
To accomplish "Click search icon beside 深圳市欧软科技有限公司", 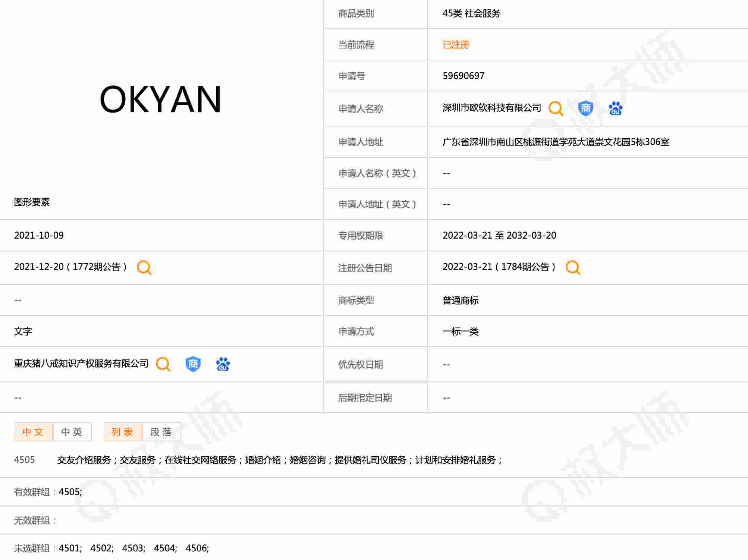I will (x=556, y=108).
